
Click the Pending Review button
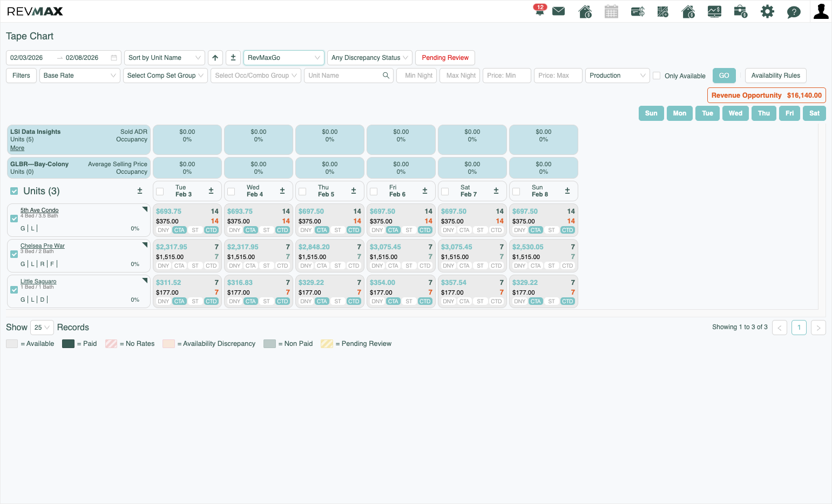tap(445, 58)
